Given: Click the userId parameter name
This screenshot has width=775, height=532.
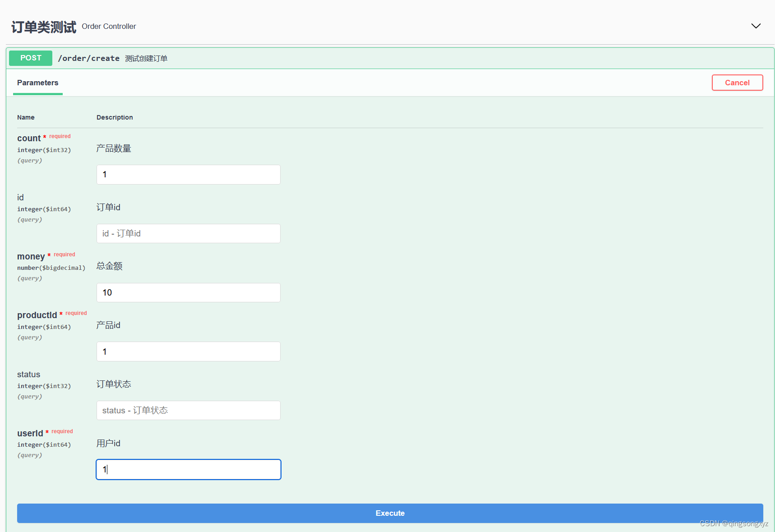Looking at the screenshot, I should click(30, 433).
